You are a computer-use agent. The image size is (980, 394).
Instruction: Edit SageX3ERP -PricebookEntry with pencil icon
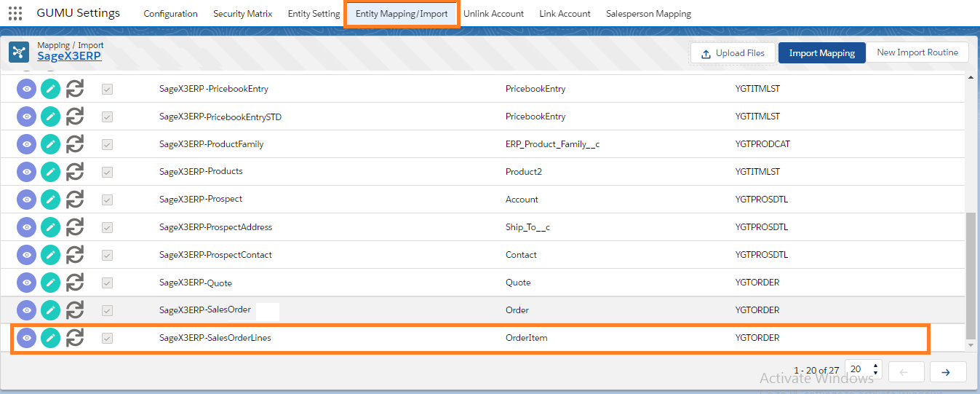click(x=50, y=89)
